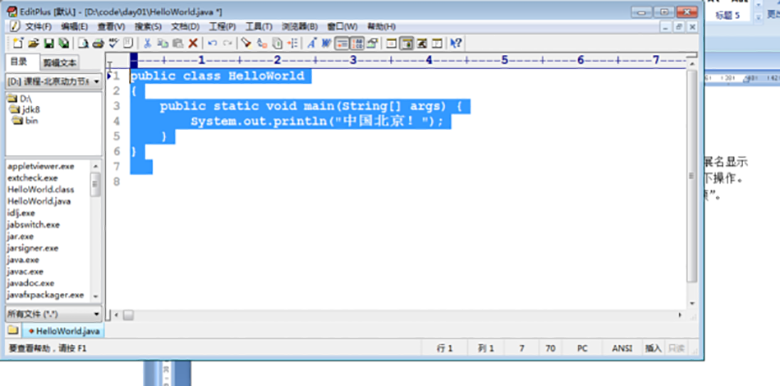This screenshot has width=780, height=386.
Task: Select jarsigner.exe in file list
Action: pos(33,248)
